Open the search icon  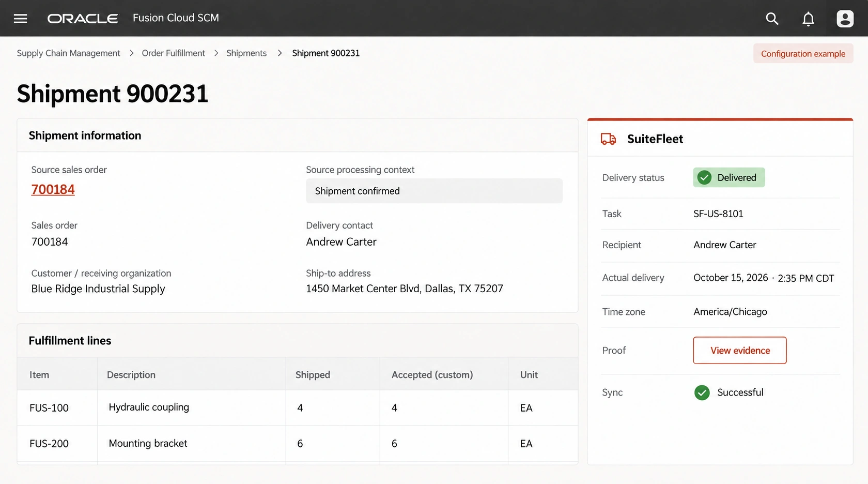coord(772,19)
